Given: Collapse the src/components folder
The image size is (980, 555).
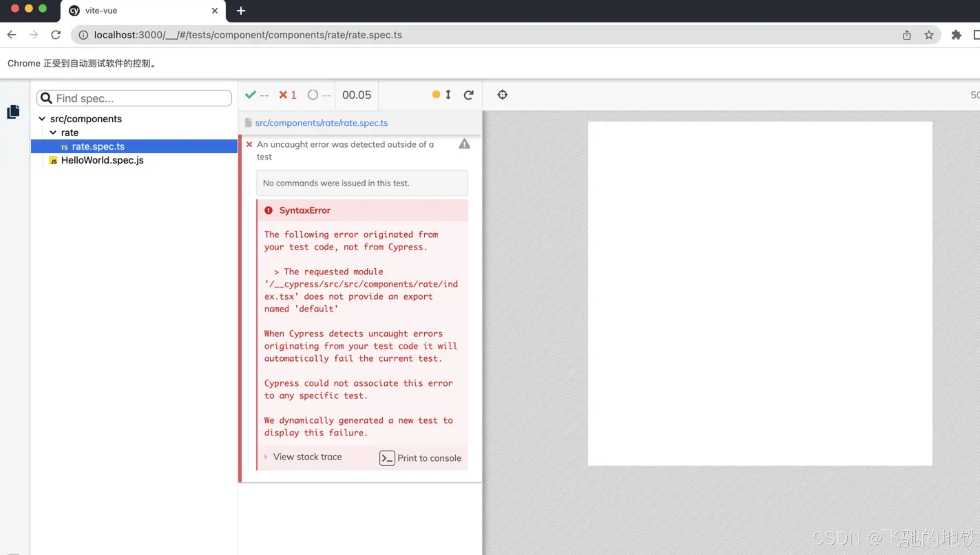Looking at the screenshot, I should [x=42, y=119].
